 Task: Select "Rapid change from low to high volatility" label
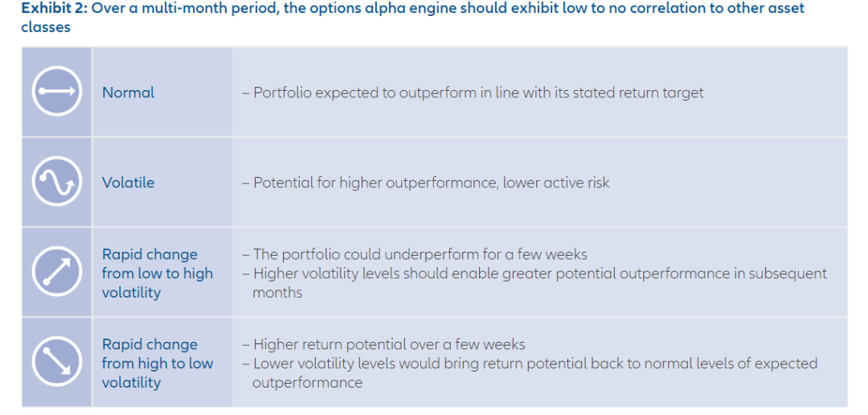coord(157,273)
